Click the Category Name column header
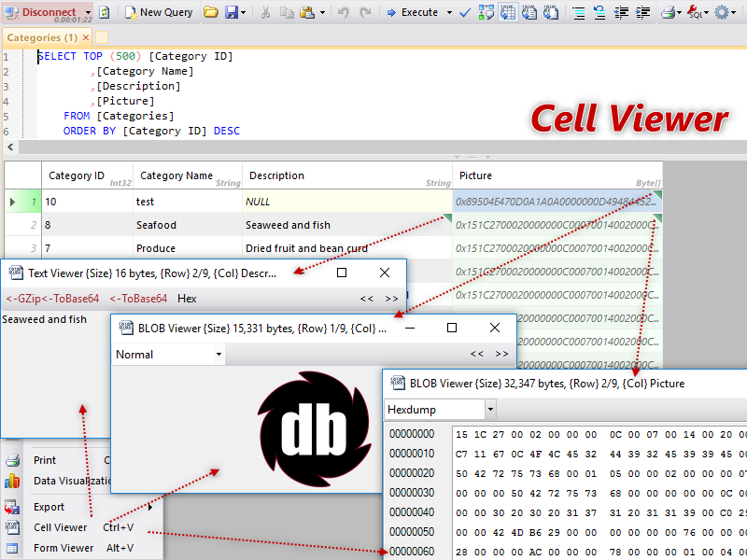Screen dimensions: 747x560 pyautogui.click(x=188, y=175)
